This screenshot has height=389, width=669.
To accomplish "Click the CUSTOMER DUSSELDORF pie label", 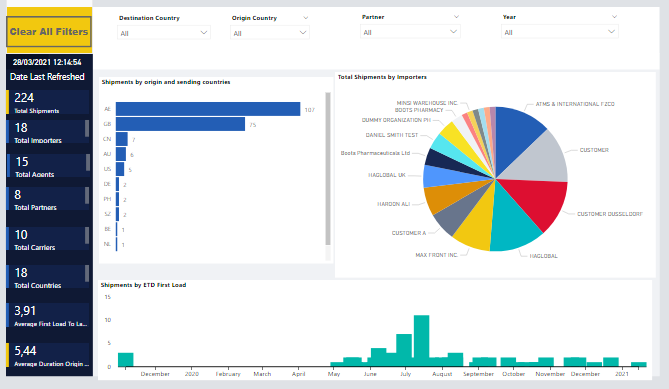I will click(610, 214).
